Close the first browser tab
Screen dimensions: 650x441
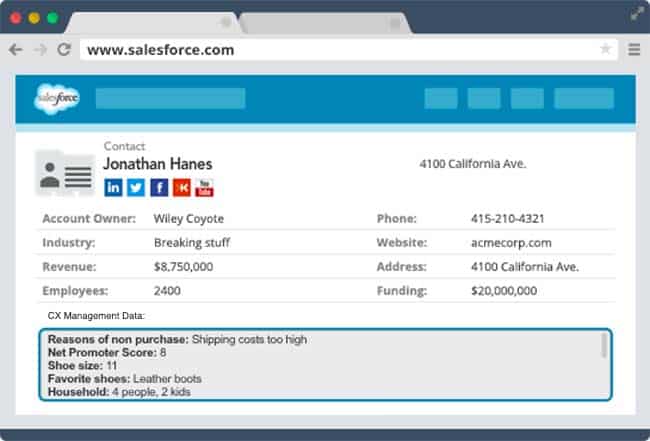pyautogui.click(x=226, y=22)
